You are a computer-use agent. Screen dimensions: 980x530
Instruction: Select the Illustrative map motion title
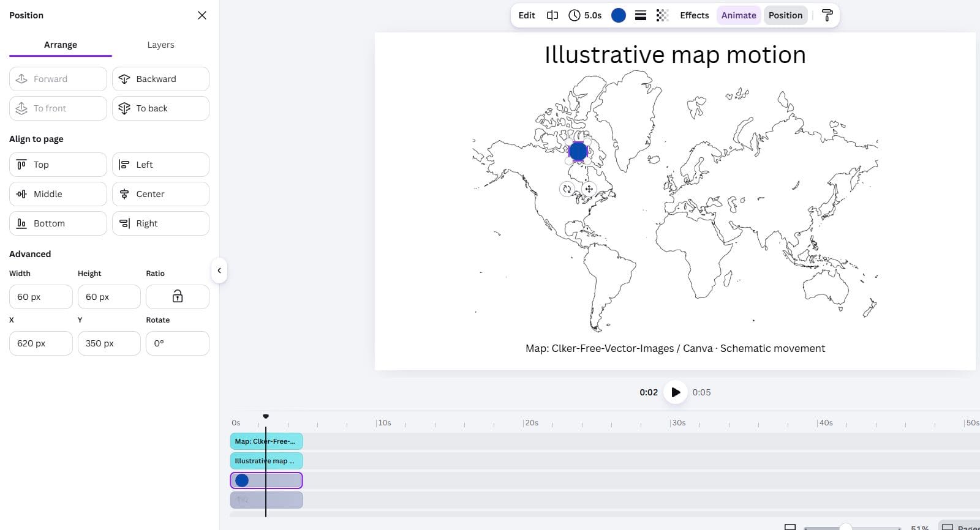pyautogui.click(x=675, y=55)
